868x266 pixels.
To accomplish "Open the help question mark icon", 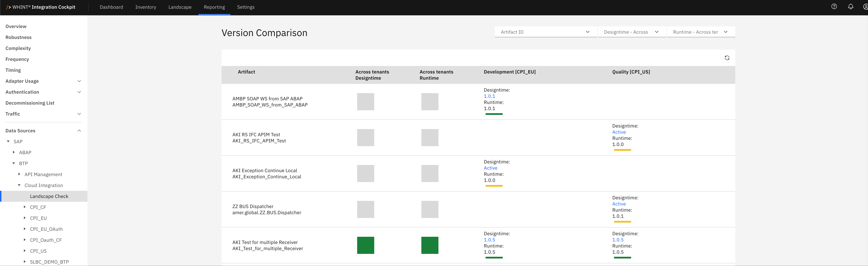I will pos(834,6).
